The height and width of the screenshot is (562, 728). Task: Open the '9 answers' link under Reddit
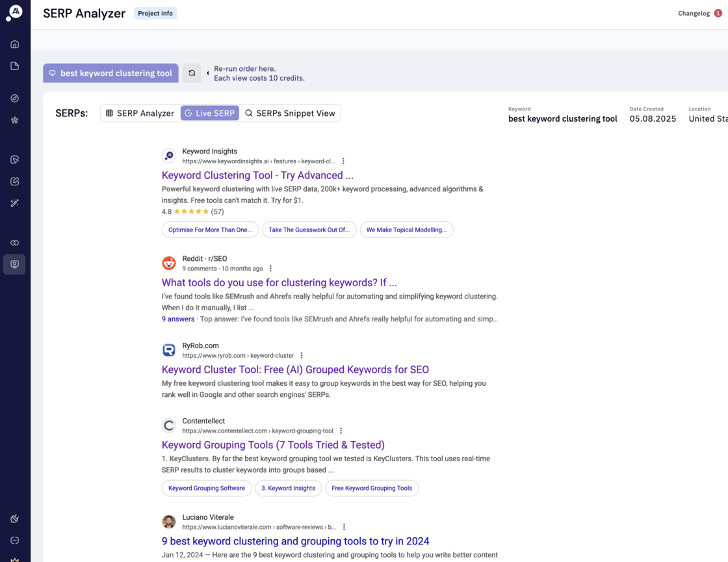tap(178, 319)
